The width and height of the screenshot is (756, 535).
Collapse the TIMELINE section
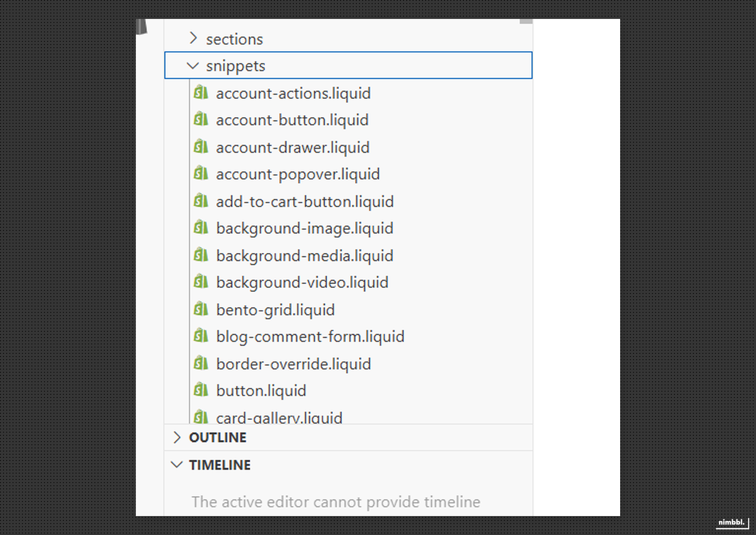click(x=220, y=465)
